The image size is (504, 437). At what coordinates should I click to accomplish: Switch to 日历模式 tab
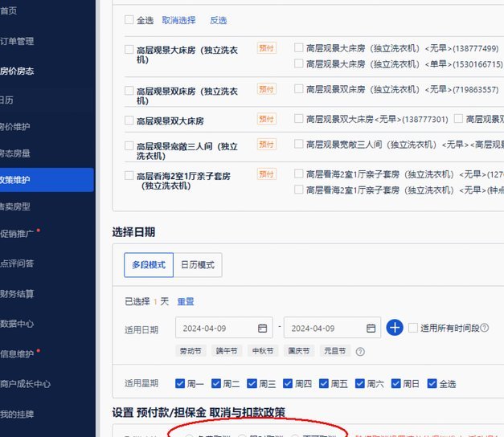(198, 265)
